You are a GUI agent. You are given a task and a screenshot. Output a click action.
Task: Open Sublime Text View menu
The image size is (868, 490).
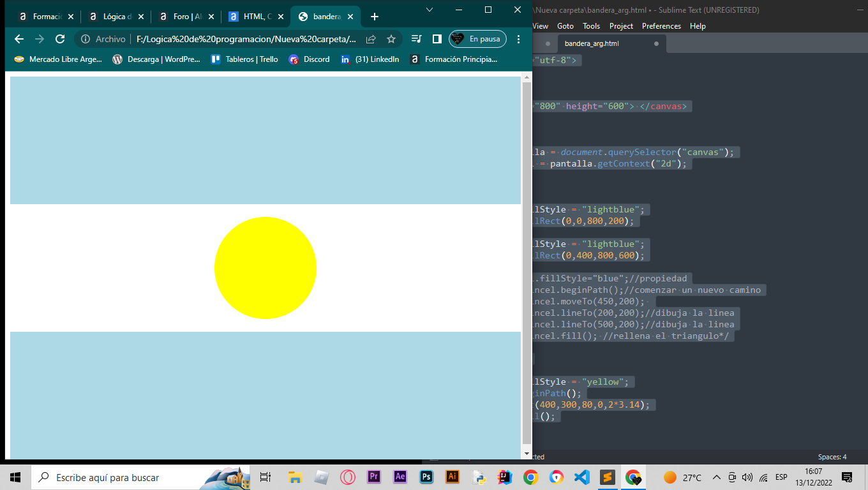541,26
